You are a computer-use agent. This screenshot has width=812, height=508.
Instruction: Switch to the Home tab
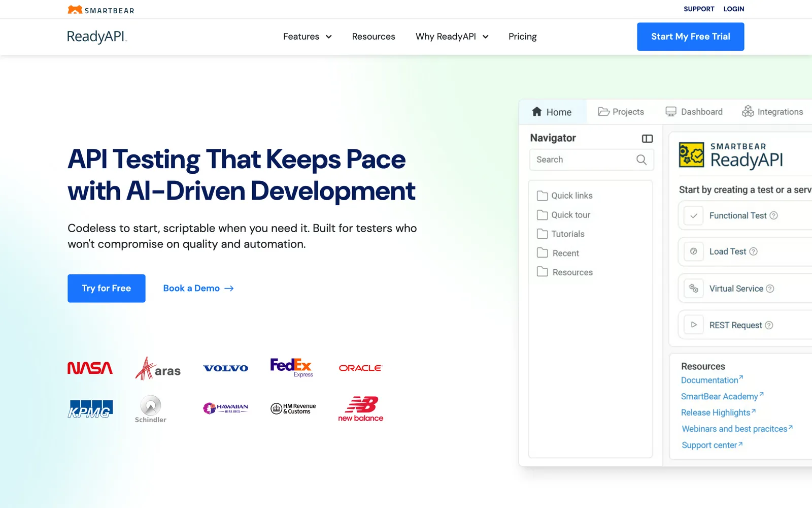click(552, 112)
